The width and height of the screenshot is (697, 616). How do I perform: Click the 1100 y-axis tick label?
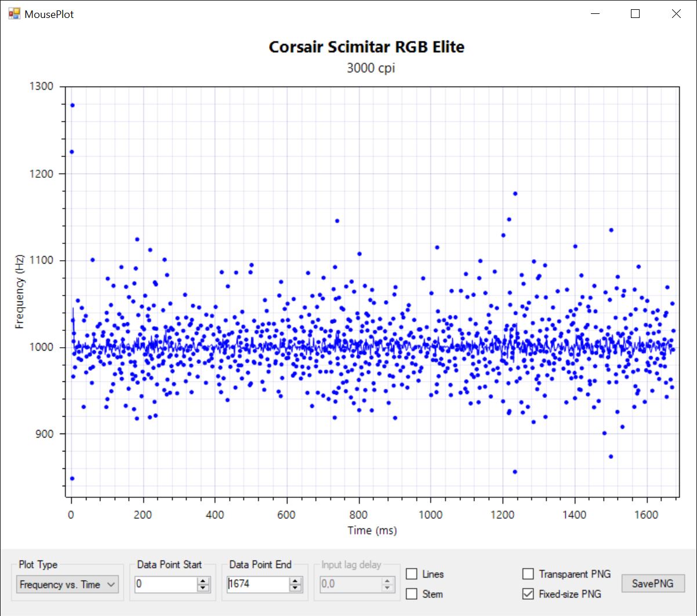(x=41, y=260)
